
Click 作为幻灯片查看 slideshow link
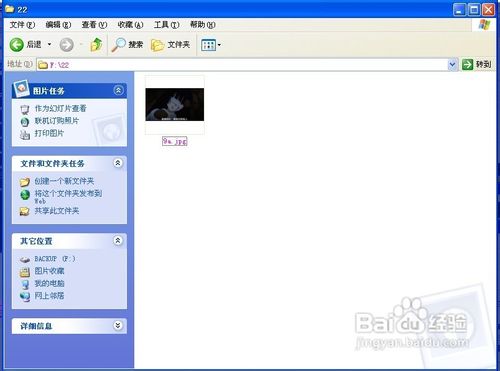(60, 108)
